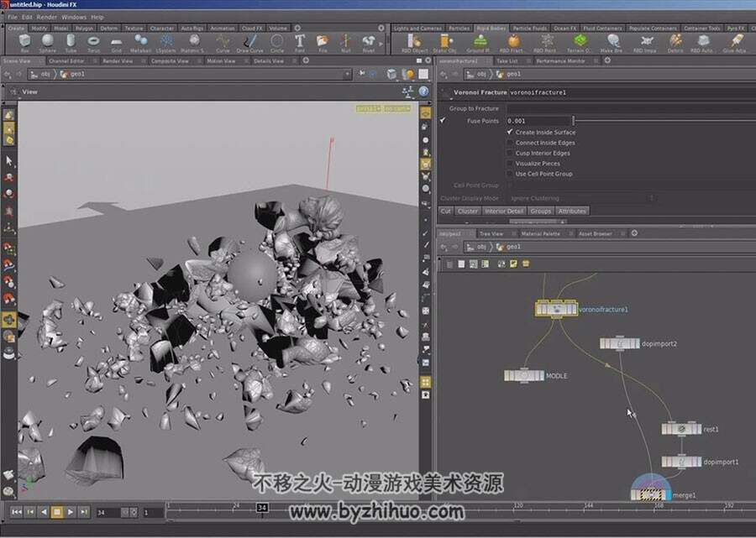
Task: Enable Use Cell Point Group
Action: click(510, 174)
